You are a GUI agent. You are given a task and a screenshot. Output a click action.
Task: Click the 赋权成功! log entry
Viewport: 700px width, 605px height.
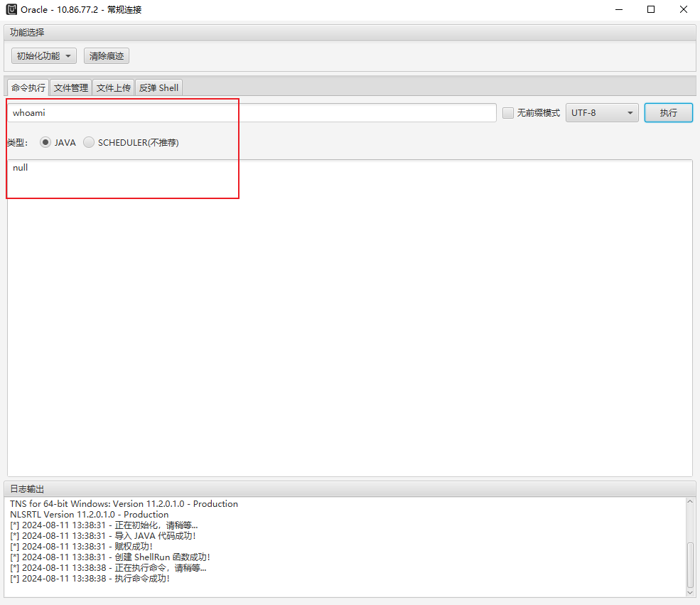[x=81, y=546]
